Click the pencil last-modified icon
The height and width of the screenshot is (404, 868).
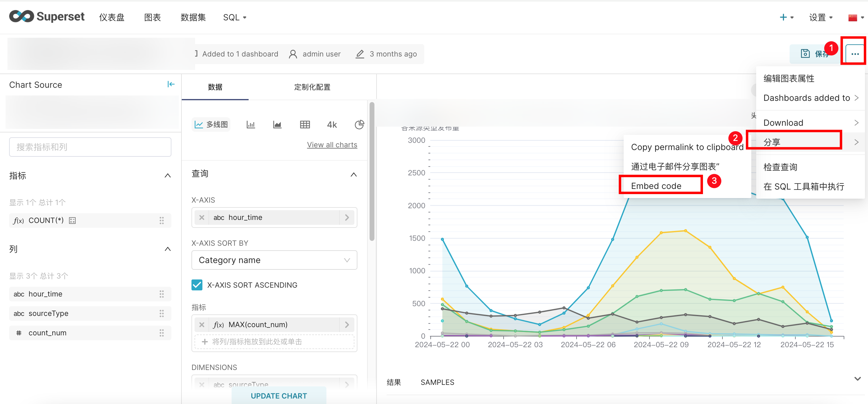(x=360, y=54)
